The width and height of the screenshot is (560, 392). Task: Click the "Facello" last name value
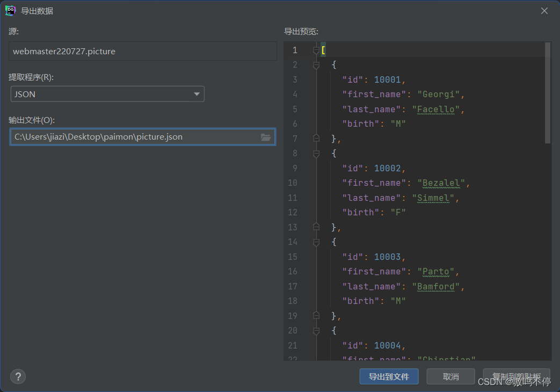pos(436,110)
